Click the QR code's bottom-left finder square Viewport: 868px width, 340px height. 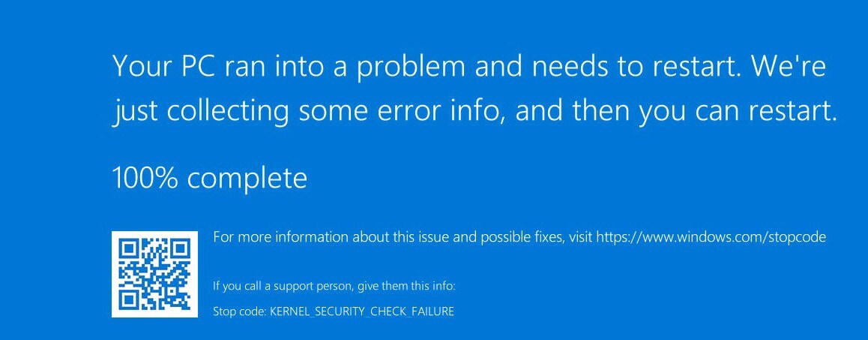click(128, 300)
